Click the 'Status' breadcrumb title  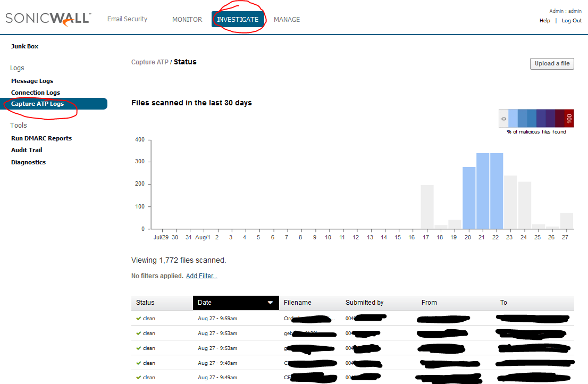(x=185, y=62)
